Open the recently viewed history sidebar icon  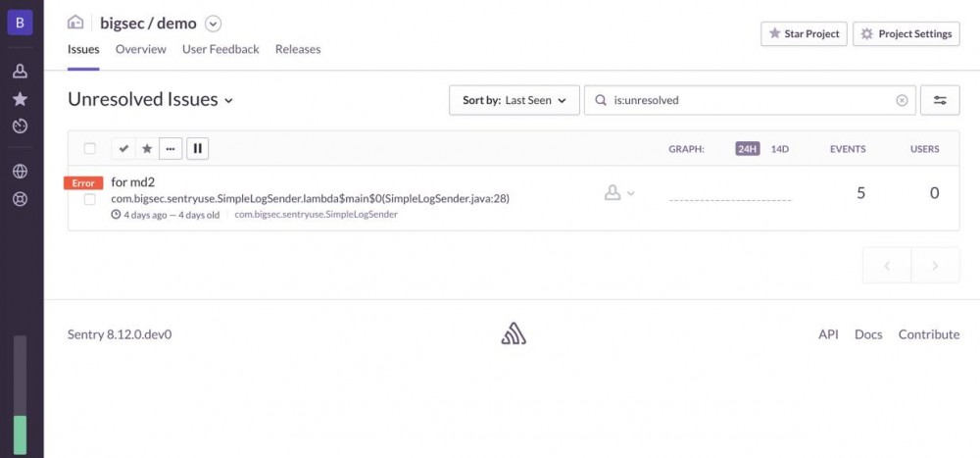point(20,127)
